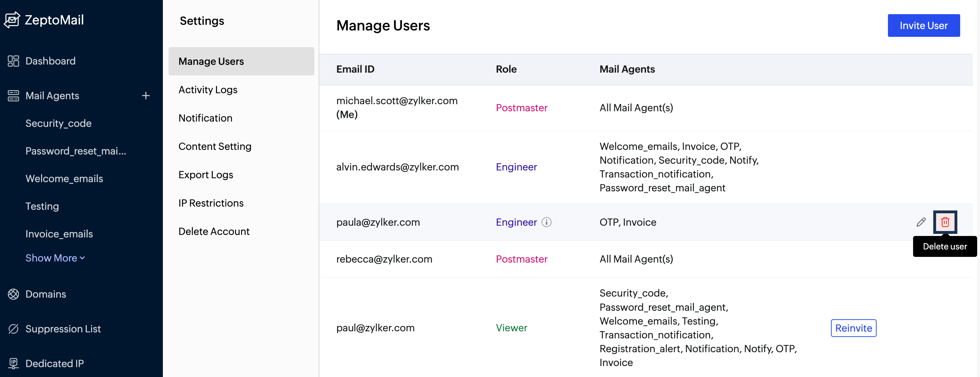Click the Invite User button
The image size is (980, 377).
click(x=923, y=26)
